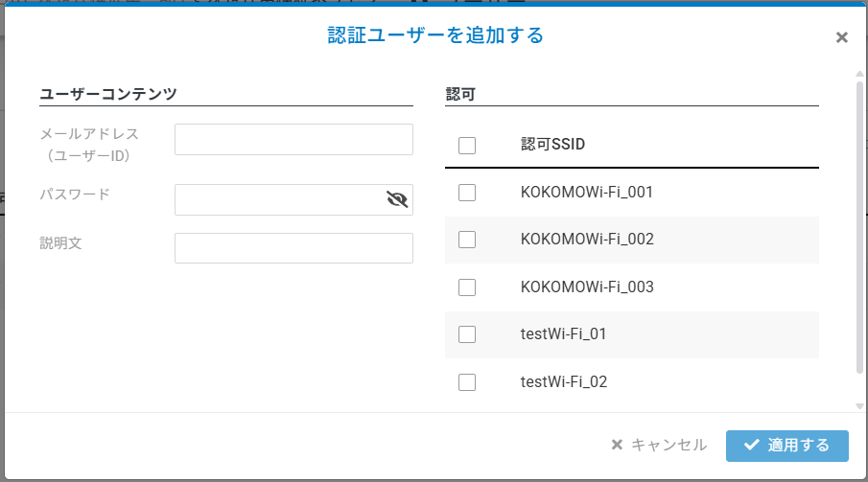Viewport: 868px width, 482px height.
Task: Check the testWi-Fi_01 checkbox
Action: click(x=467, y=334)
